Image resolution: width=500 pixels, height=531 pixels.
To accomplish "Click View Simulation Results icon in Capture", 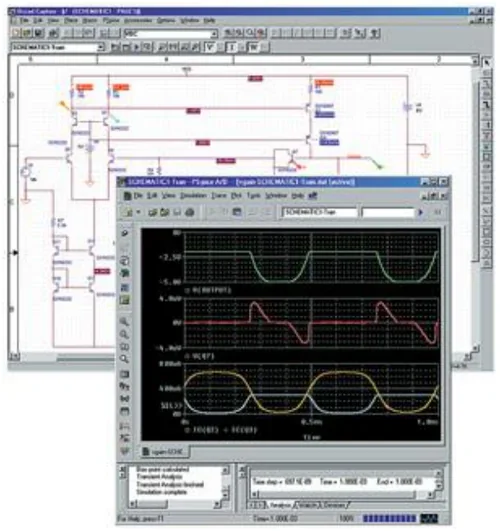I will (x=147, y=47).
